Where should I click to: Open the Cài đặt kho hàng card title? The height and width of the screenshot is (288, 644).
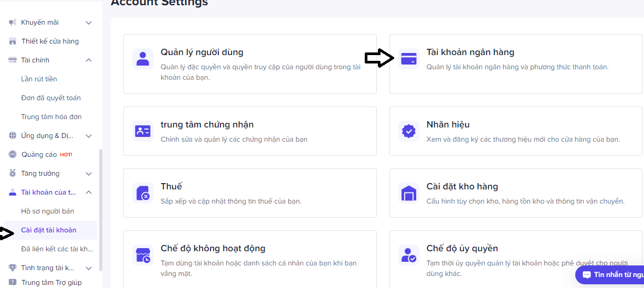coord(462,187)
